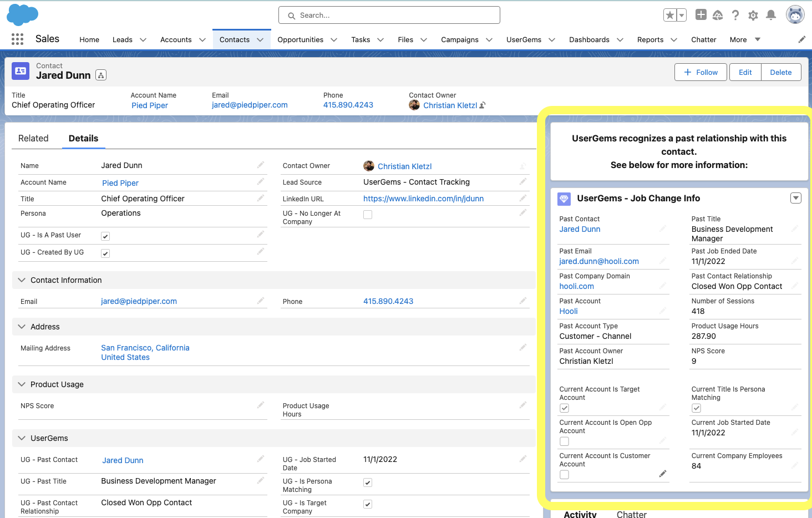The height and width of the screenshot is (518, 812).
Task: Select the Details tab
Action: point(83,139)
